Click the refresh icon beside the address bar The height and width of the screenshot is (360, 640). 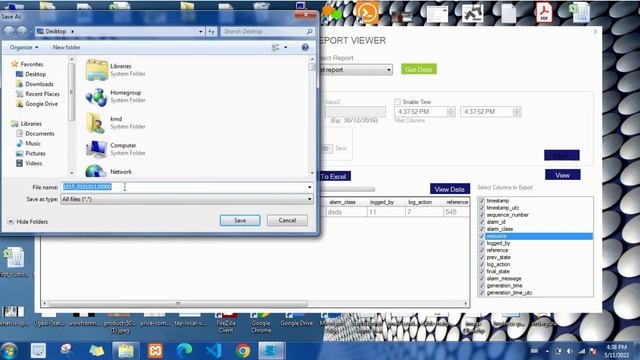pos(211,31)
